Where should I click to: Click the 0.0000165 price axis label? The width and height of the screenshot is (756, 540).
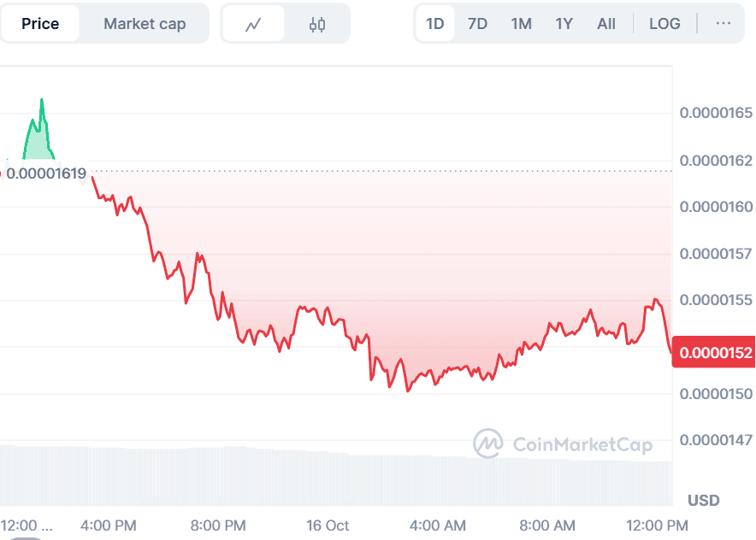[x=716, y=113]
